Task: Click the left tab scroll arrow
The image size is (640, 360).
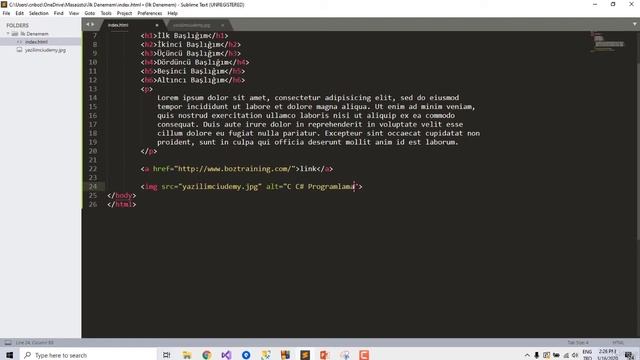Action: 87,24
